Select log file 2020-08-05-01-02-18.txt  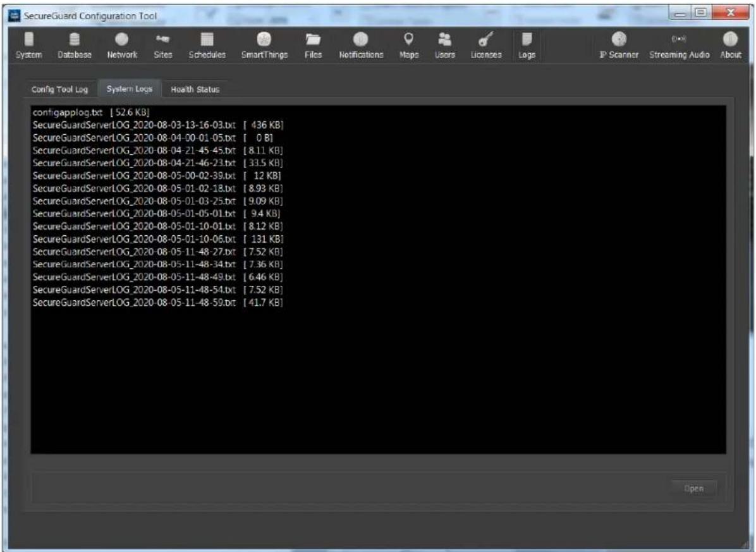click(x=157, y=188)
